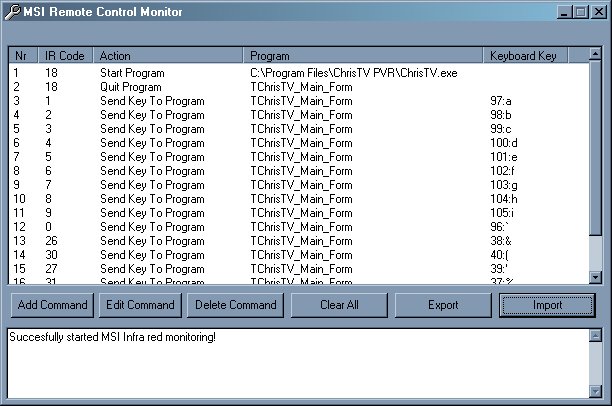
Task: Click Send Key To Program in row 3
Action: pos(152,101)
